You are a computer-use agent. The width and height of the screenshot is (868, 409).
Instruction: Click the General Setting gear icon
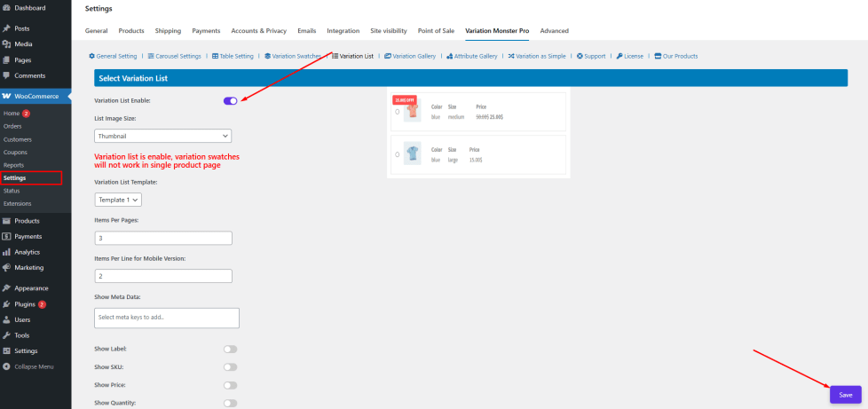[92, 57]
